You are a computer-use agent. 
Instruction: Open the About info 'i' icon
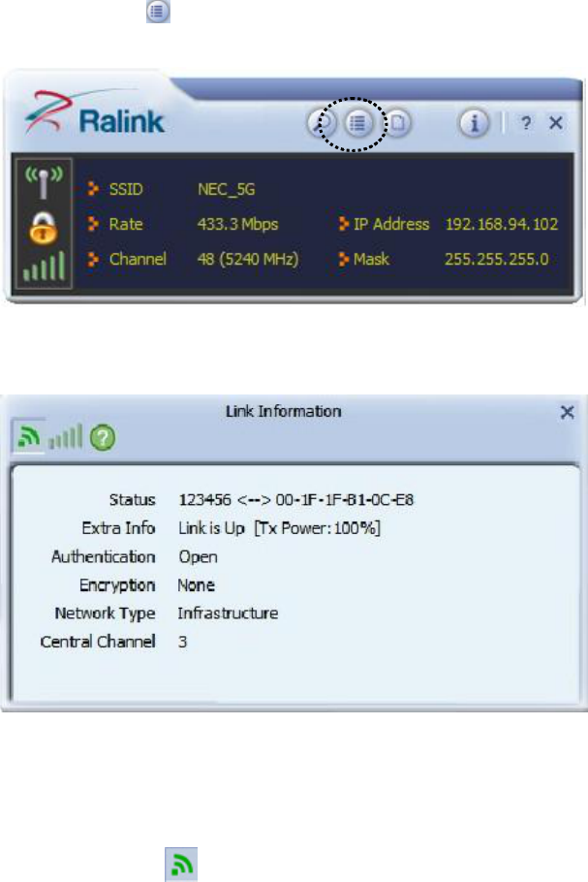[x=474, y=123]
